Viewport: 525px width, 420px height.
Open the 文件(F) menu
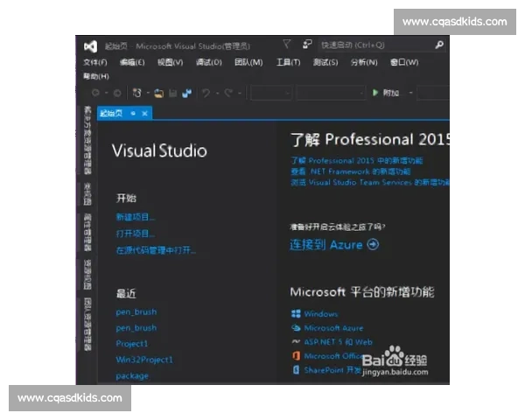[x=95, y=62]
